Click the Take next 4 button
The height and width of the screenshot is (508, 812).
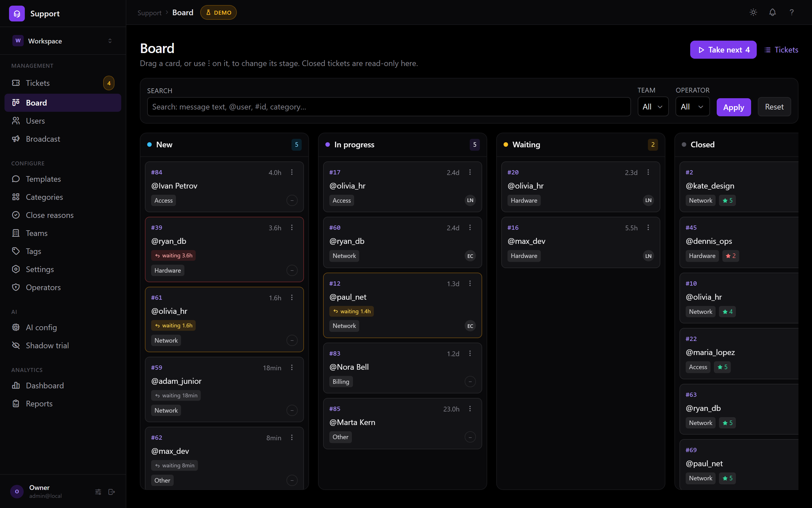(x=723, y=50)
